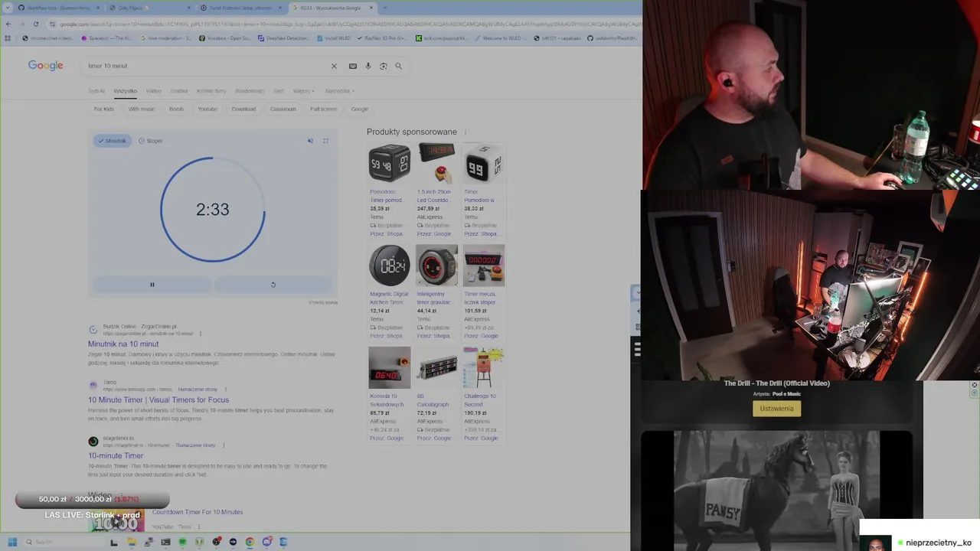The image size is (980, 551).
Task: Click the 'Prześlij opinię' feedback link
Action: click(x=323, y=302)
